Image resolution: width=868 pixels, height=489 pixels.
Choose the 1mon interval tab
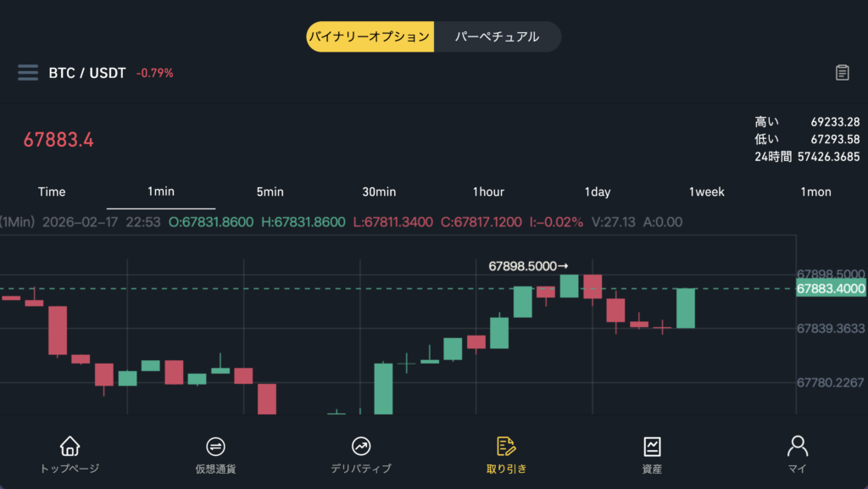tap(815, 192)
